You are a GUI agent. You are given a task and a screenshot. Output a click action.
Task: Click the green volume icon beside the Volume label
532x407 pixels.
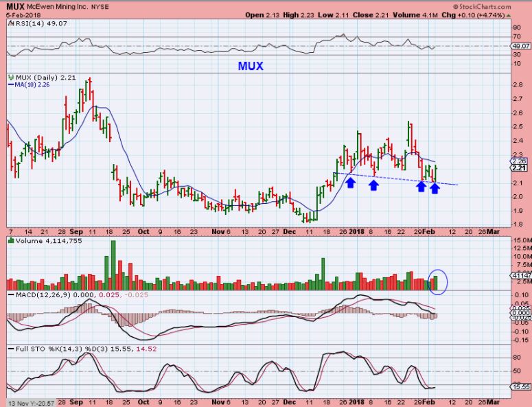(x=11, y=241)
